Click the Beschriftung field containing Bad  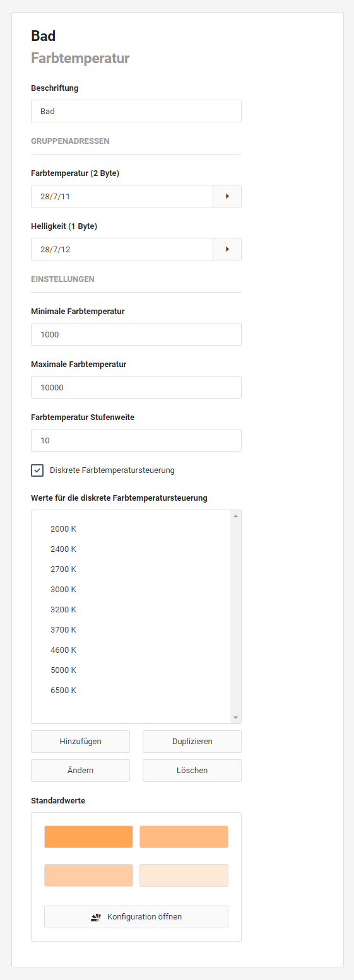(x=136, y=111)
